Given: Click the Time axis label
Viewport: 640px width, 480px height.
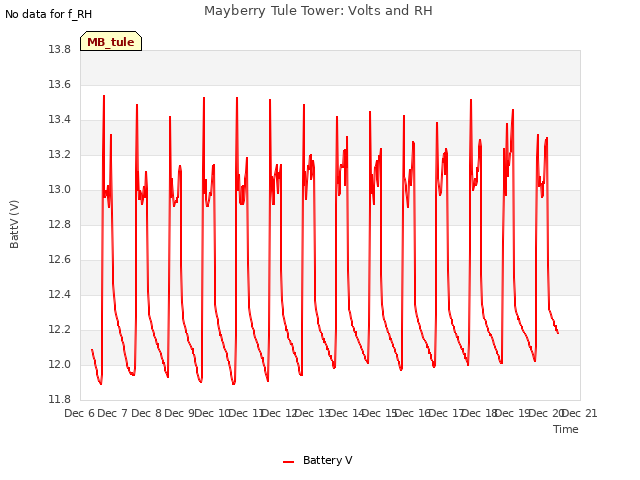Looking at the screenshot, I should coord(565,429).
